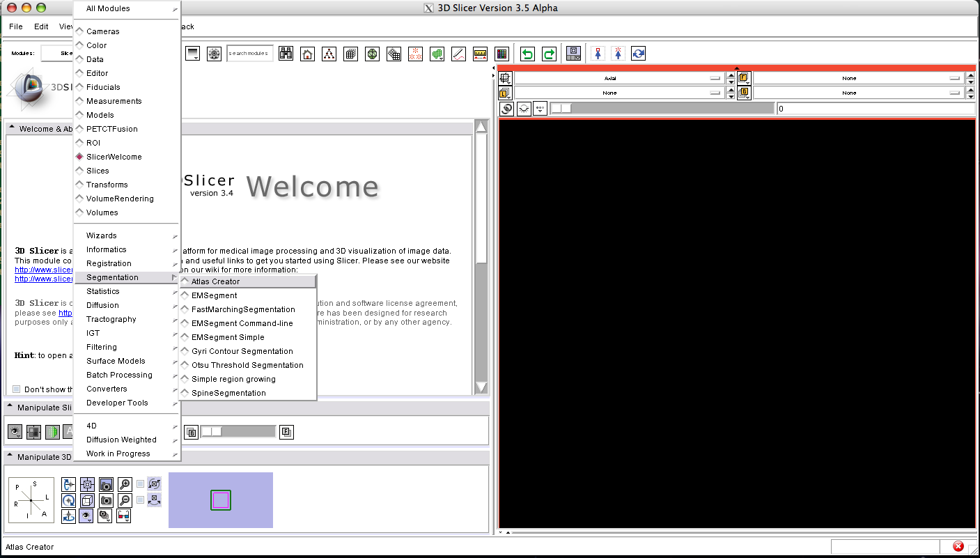980x558 pixels.
Task: Click the home module icon in toolbar
Action: [307, 54]
